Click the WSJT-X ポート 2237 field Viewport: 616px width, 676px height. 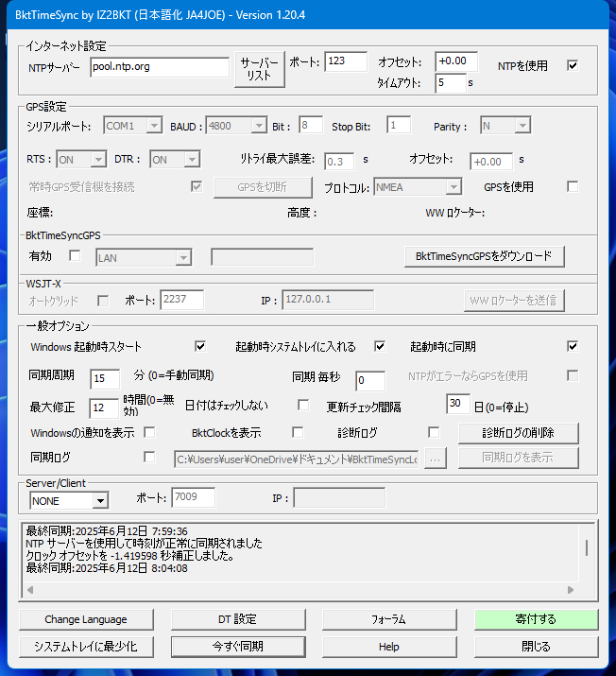point(181,300)
